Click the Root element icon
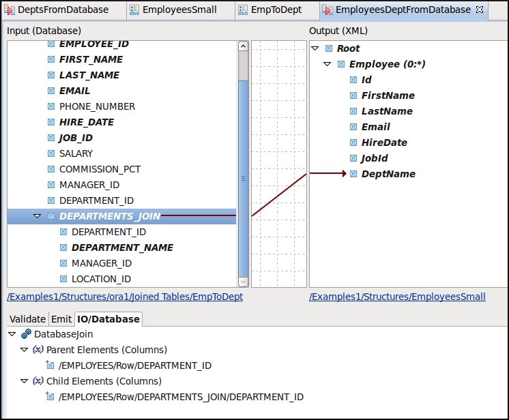Viewport: 509px width, 420px height. tap(329, 48)
